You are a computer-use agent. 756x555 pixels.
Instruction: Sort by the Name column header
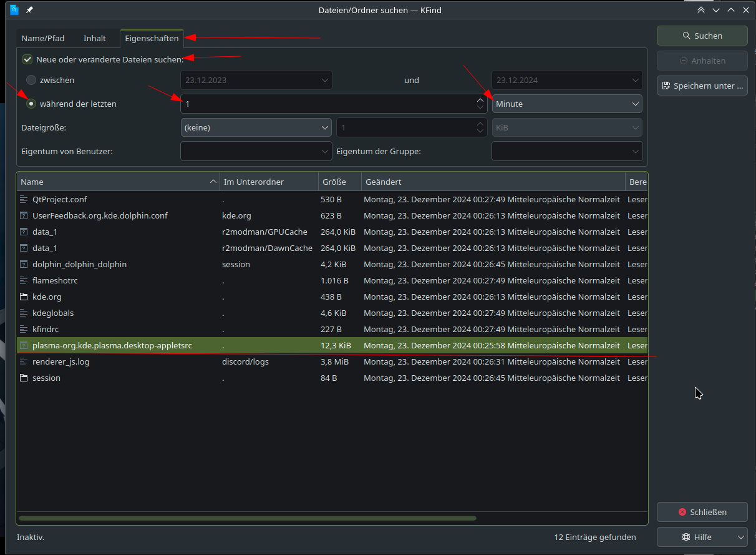click(118, 182)
